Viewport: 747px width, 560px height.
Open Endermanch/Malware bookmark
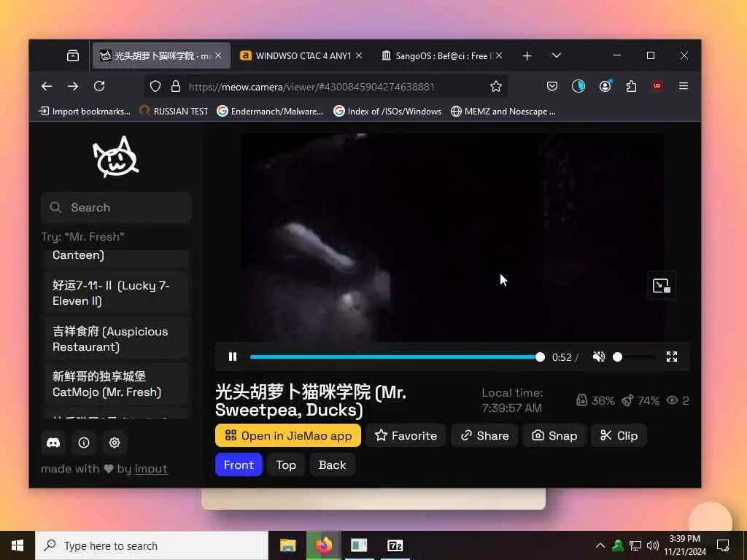[270, 112]
